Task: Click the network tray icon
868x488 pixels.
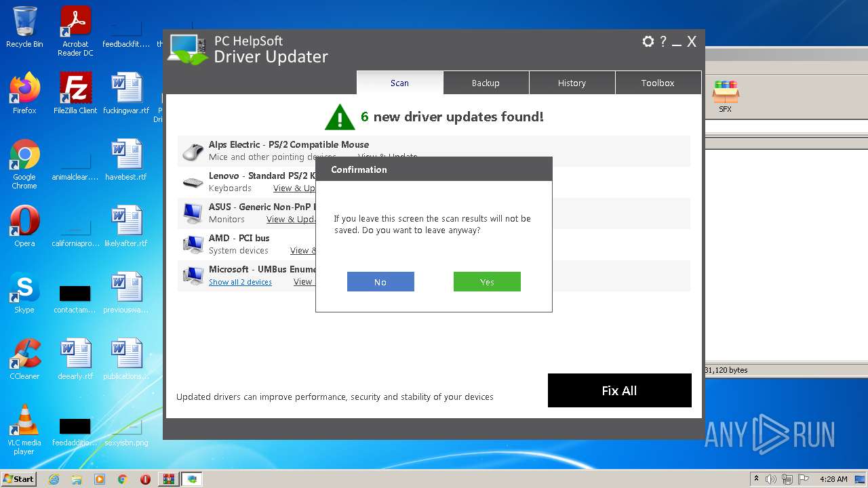Action: coord(787,479)
